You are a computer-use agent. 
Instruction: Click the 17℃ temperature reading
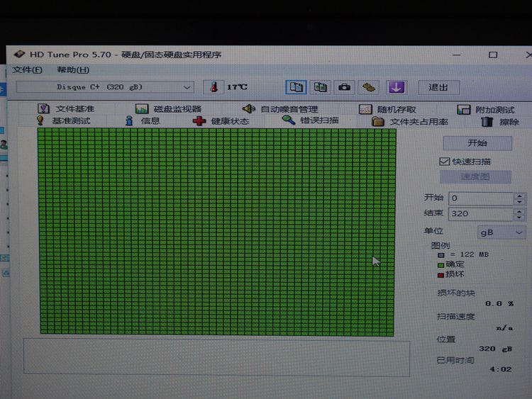(x=237, y=87)
